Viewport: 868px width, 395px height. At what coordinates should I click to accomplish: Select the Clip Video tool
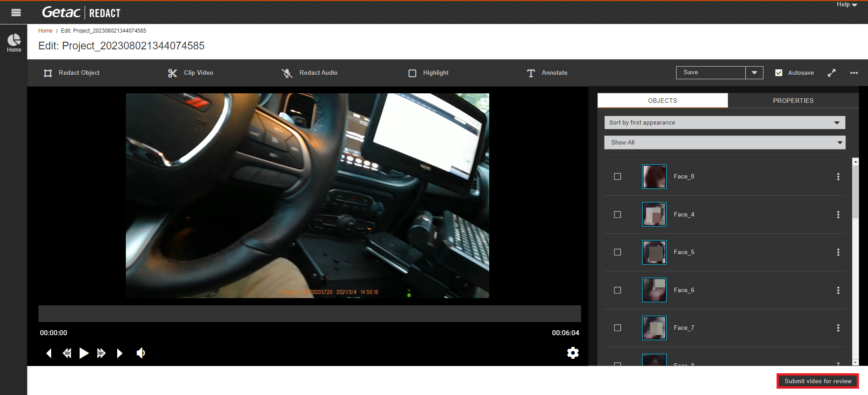[x=191, y=73]
